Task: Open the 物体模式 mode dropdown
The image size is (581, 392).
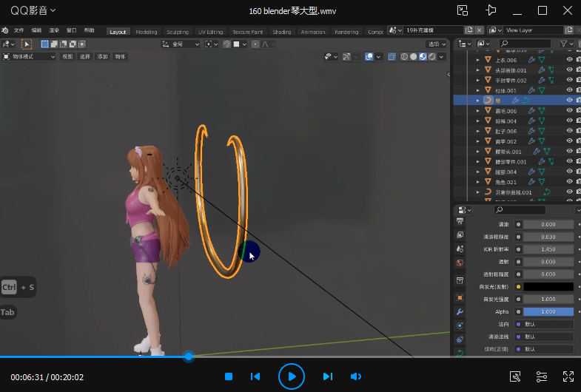Action: point(30,56)
